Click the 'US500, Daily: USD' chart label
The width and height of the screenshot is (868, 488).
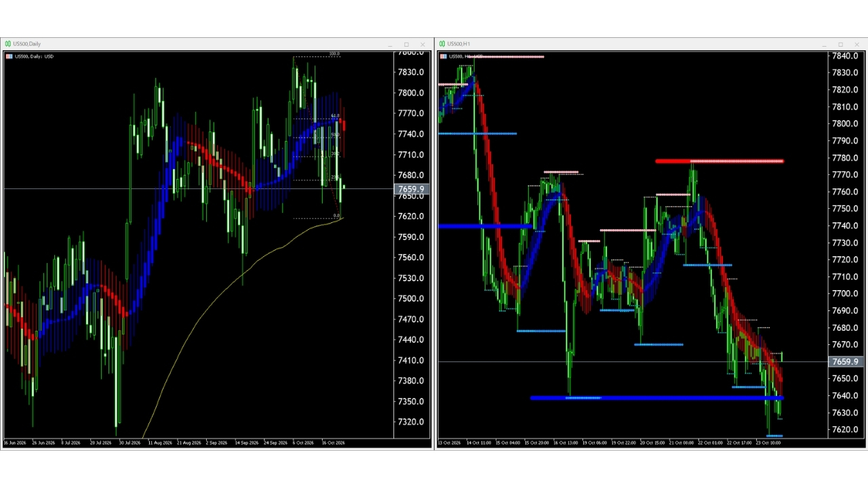(x=34, y=56)
